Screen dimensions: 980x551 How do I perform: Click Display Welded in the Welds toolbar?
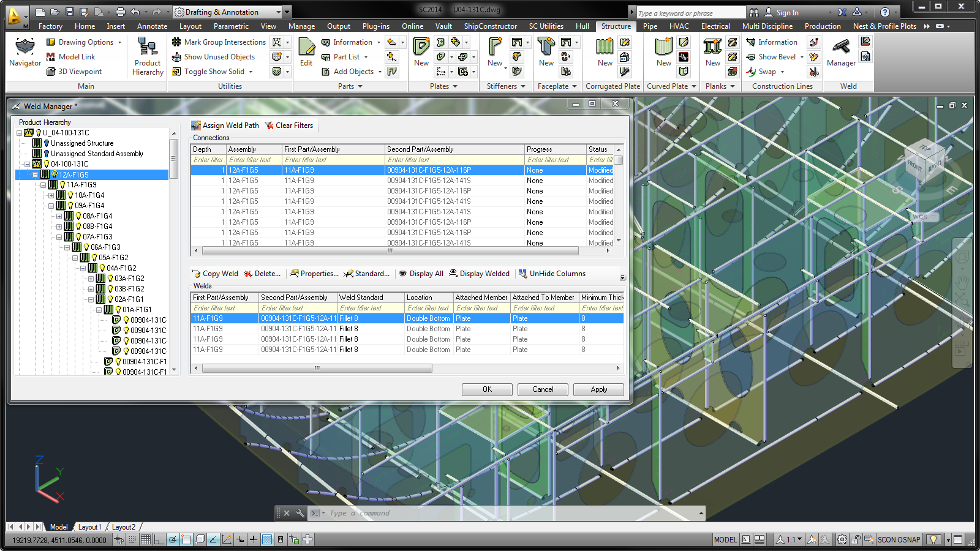tap(479, 274)
